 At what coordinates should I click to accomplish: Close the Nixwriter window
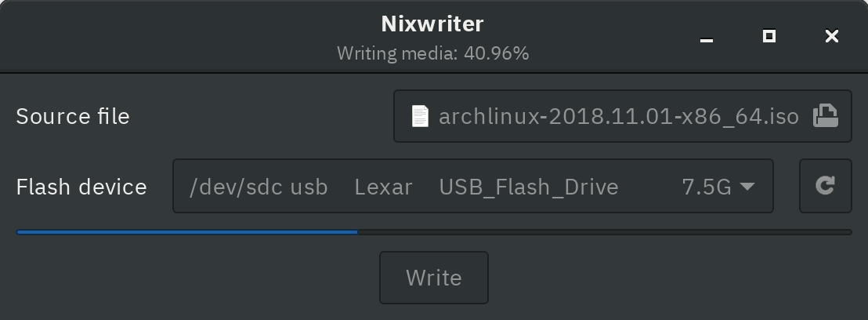(831, 37)
